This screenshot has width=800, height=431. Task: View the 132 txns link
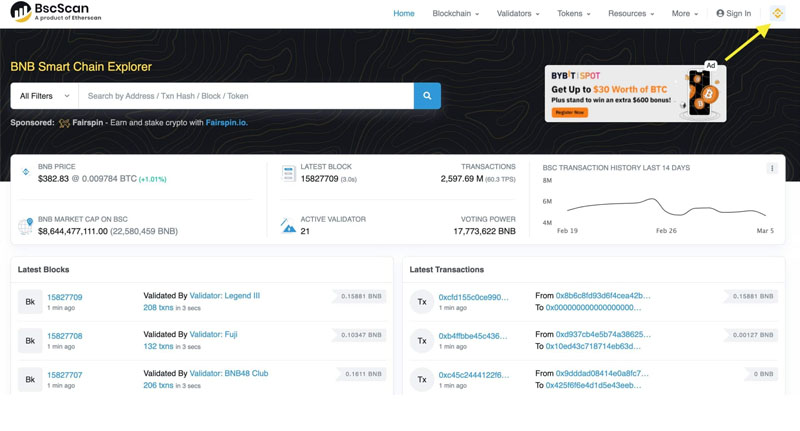click(158, 346)
